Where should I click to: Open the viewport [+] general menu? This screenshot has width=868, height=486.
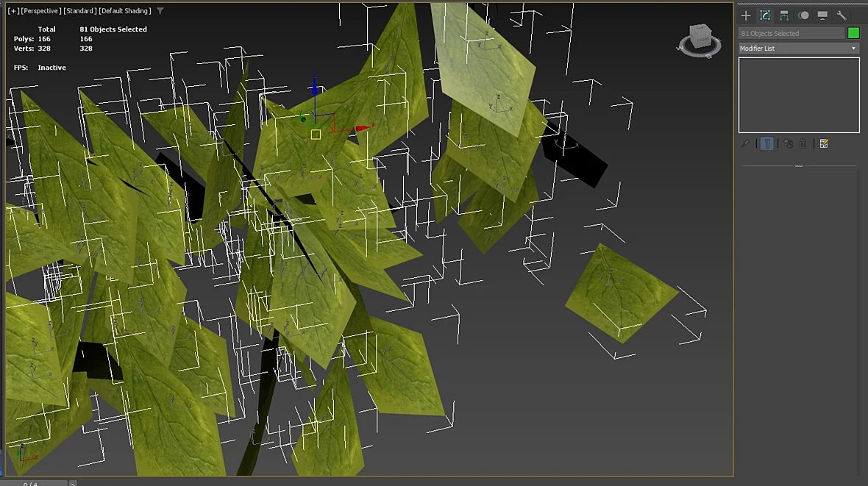pyautogui.click(x=13, y=10)
